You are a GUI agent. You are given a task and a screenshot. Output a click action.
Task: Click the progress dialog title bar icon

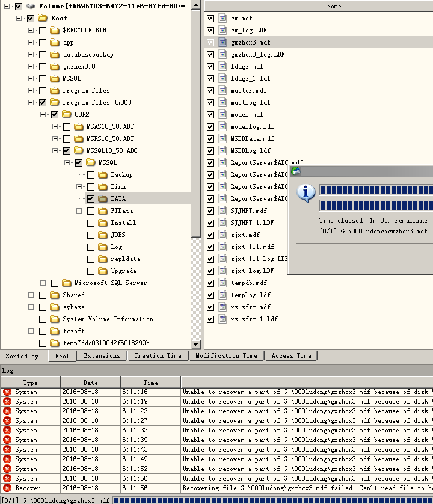(x=296, y=171)
